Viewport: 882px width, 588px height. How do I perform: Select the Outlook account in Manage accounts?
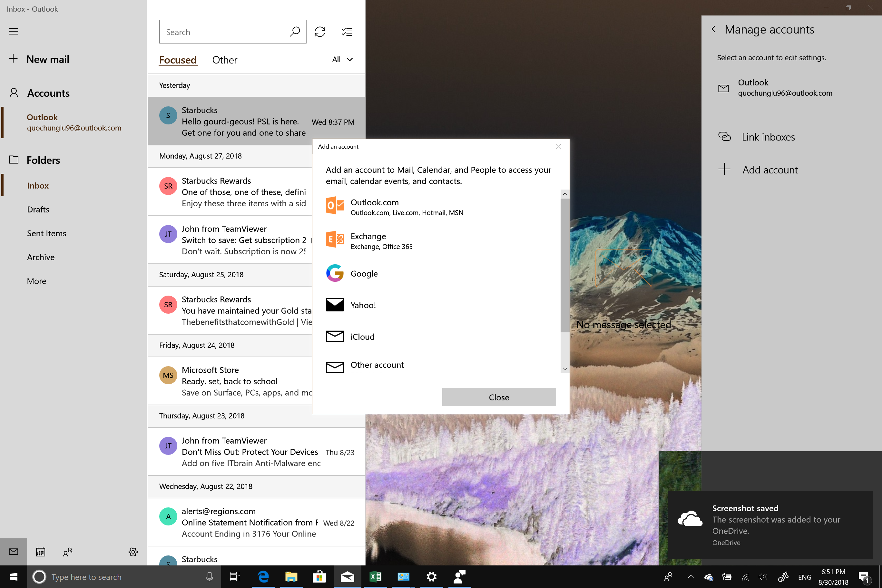click(x=791, y=88)
